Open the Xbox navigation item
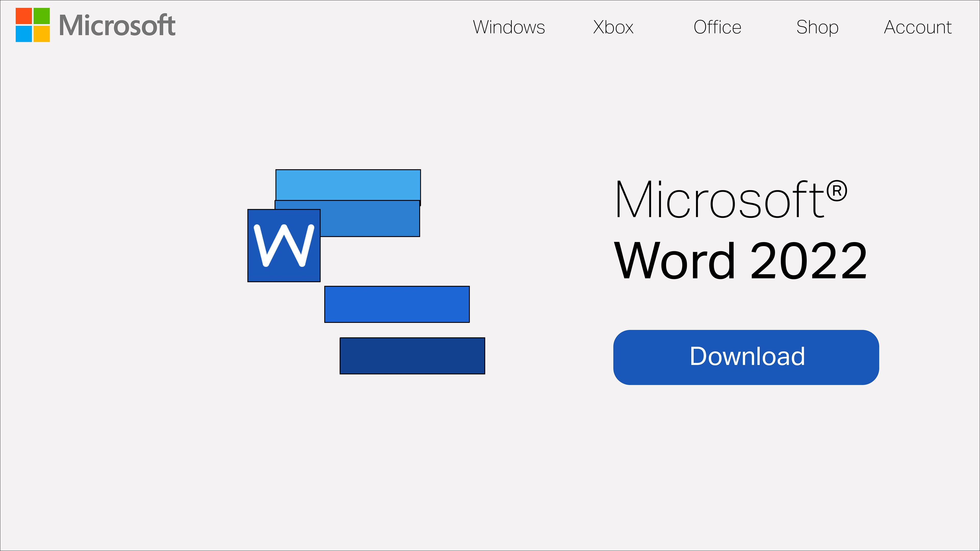980x551 pixels. (x=613, y=27)
